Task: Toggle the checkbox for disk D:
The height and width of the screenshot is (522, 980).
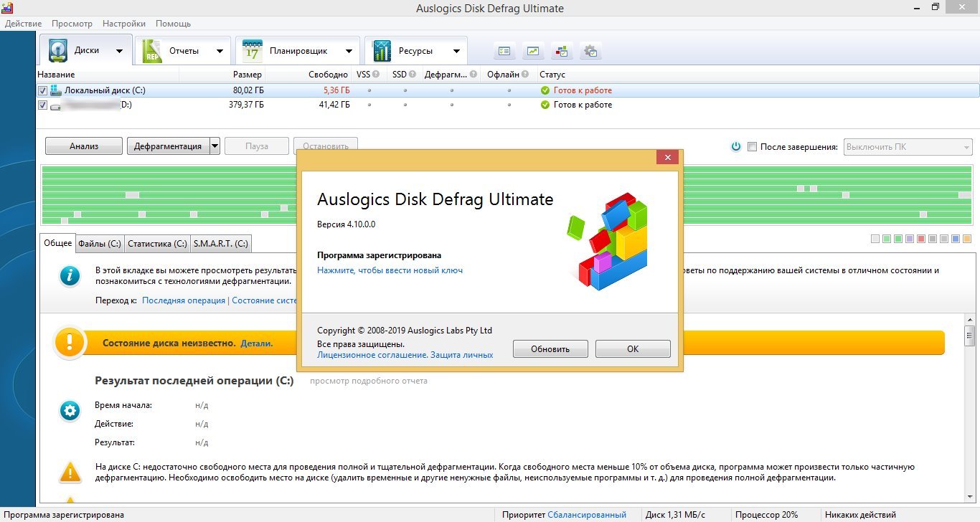Action: pyautogui.click(x=42, y=105)
